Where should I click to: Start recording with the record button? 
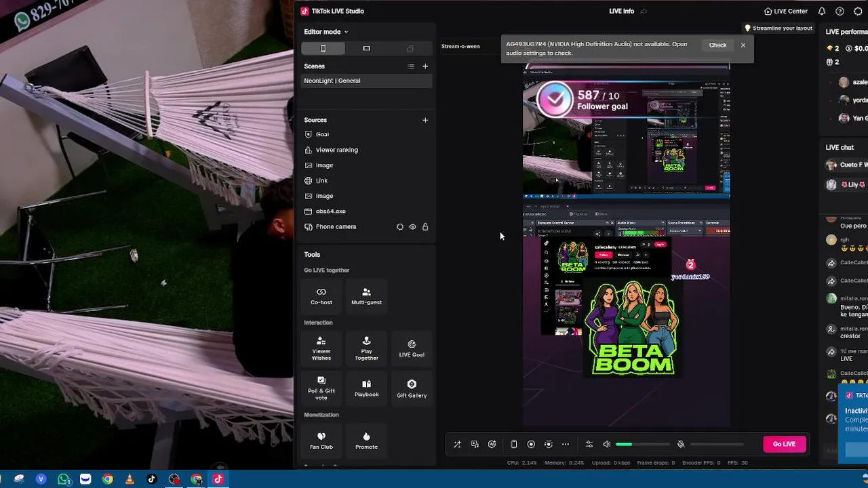pyautogui.click(x=531, y=445)
